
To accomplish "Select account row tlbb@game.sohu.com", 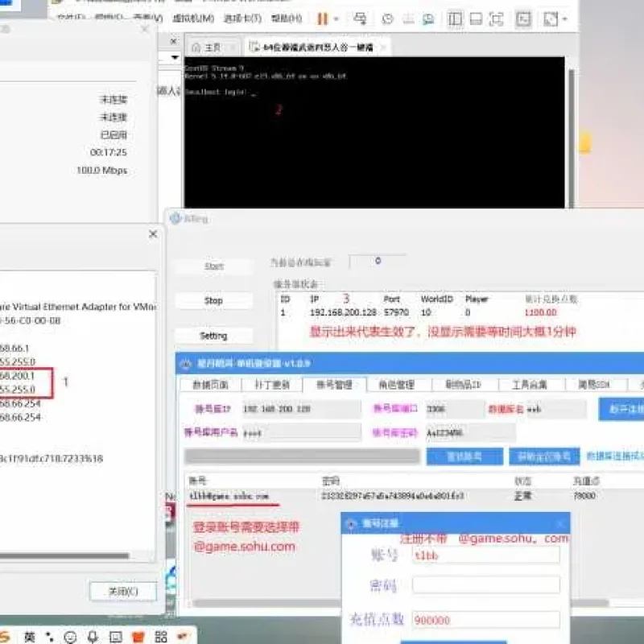I will tap(415, 496).
